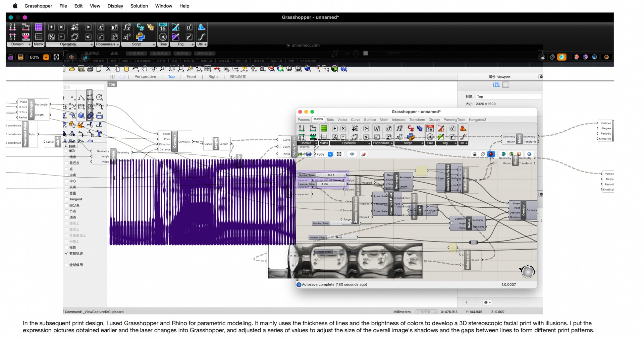The image size is (644, 339).
Task: Open Perspective viewport tab
Action: point(145,77)
